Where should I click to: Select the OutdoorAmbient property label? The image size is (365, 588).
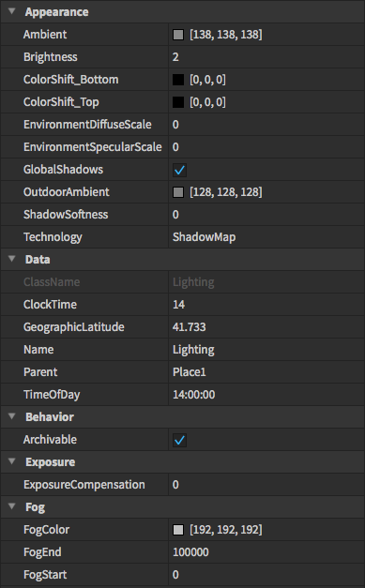click(67, 192)
